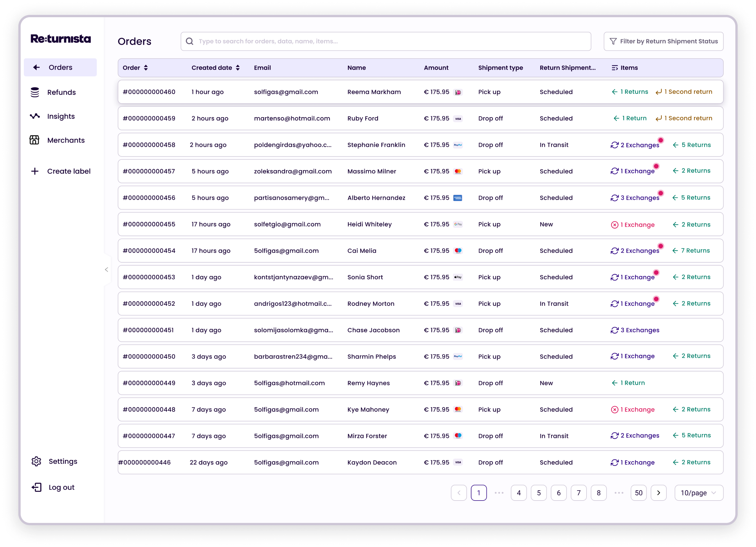Screen dimensions: 756x547
Task: Toggle sort on Created date column
Action: click(x=238, y=68)
